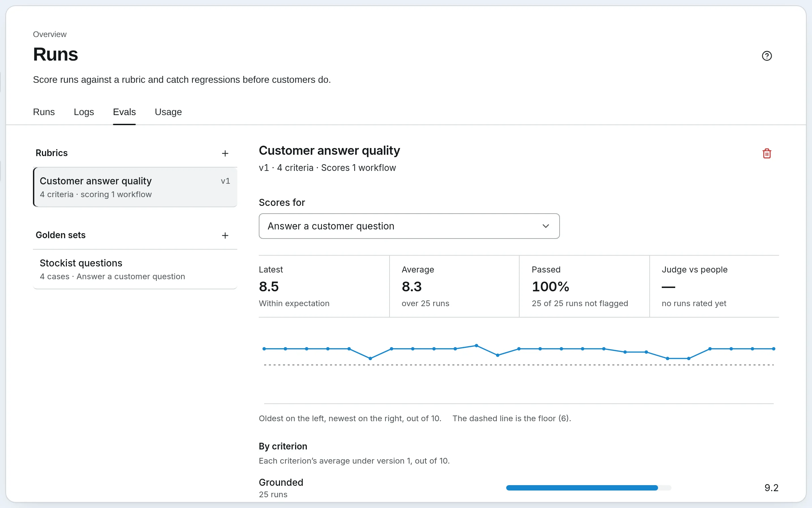Click the dropdown chevron arrow
Image resolution: width=812 pixels, height=508 pixels.
(546, 226)
